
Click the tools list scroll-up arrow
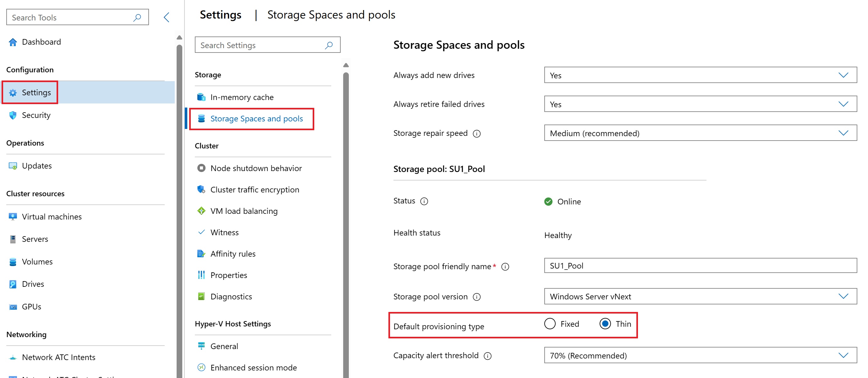tap(179, 37)
